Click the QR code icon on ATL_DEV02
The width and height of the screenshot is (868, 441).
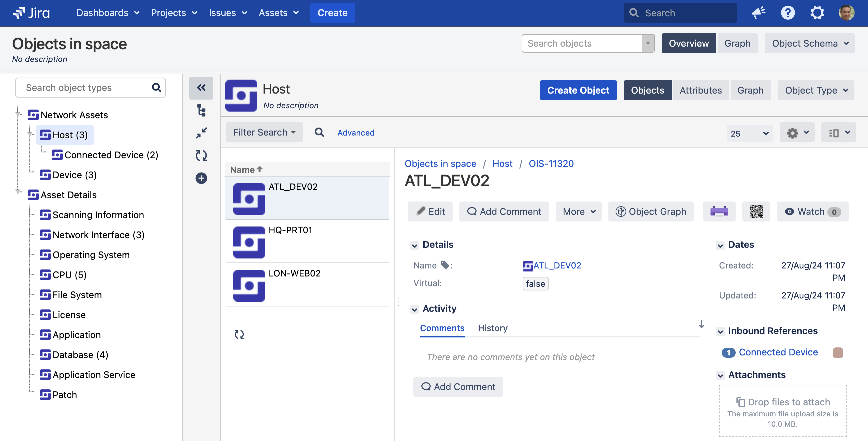click(756, 212)
